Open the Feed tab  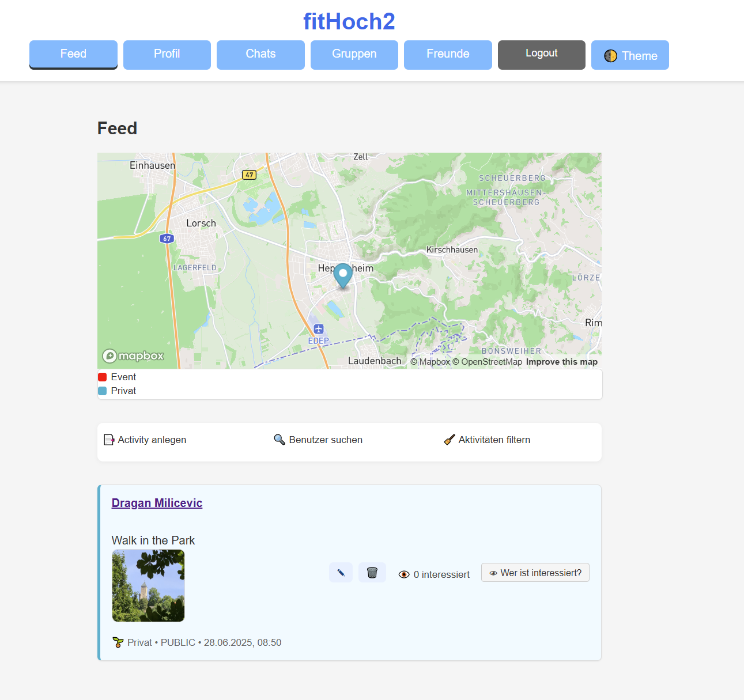click(x=73, y=55)
